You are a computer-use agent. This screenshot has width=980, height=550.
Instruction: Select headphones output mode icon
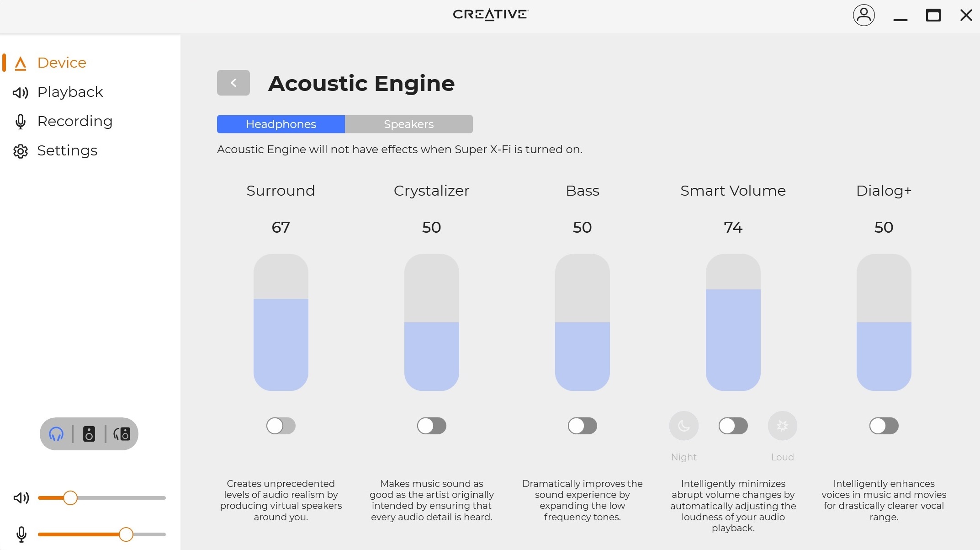coord(56,434)
